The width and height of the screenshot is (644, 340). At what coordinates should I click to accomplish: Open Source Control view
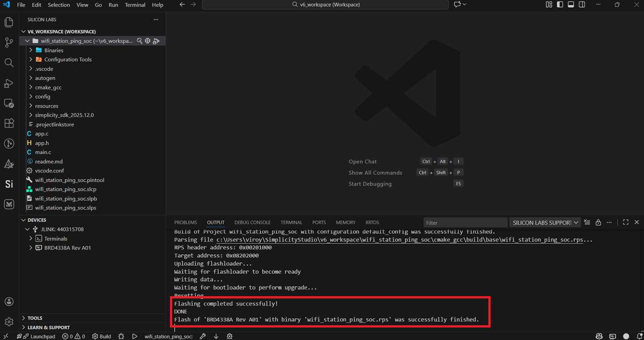(x=9, y=42)
